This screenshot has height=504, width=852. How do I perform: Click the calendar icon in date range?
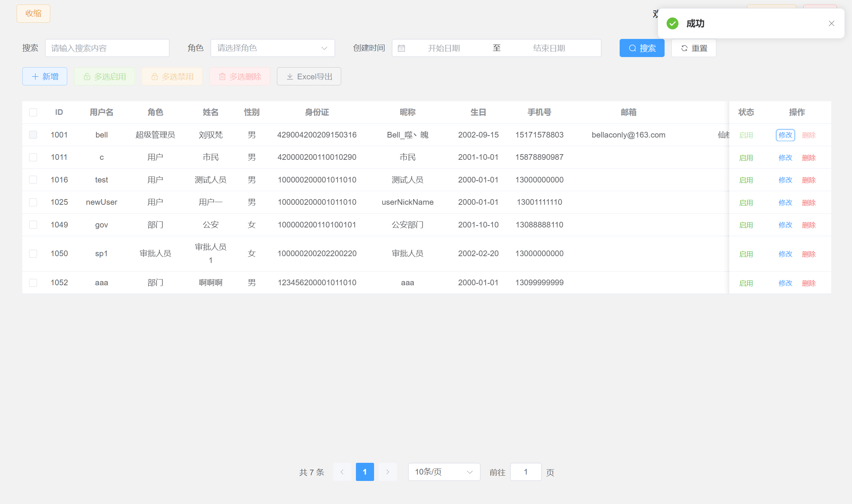tap(401, 48)
